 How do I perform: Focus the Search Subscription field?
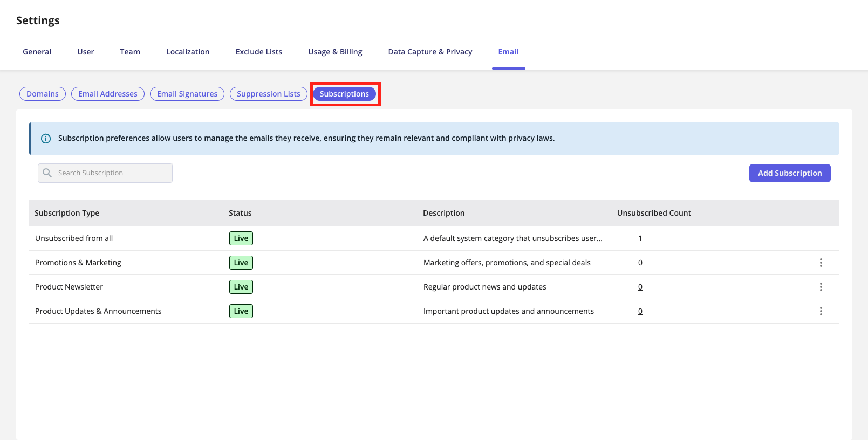tap(105, 173)
